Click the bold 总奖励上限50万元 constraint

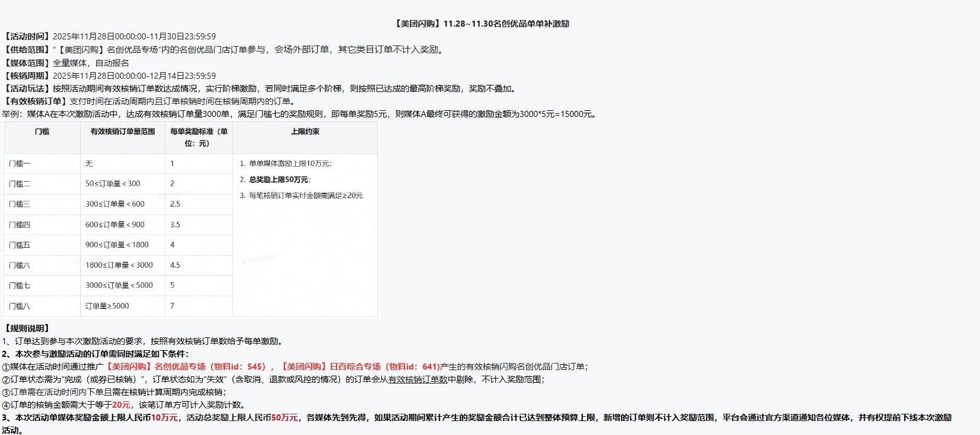(279, 180)
